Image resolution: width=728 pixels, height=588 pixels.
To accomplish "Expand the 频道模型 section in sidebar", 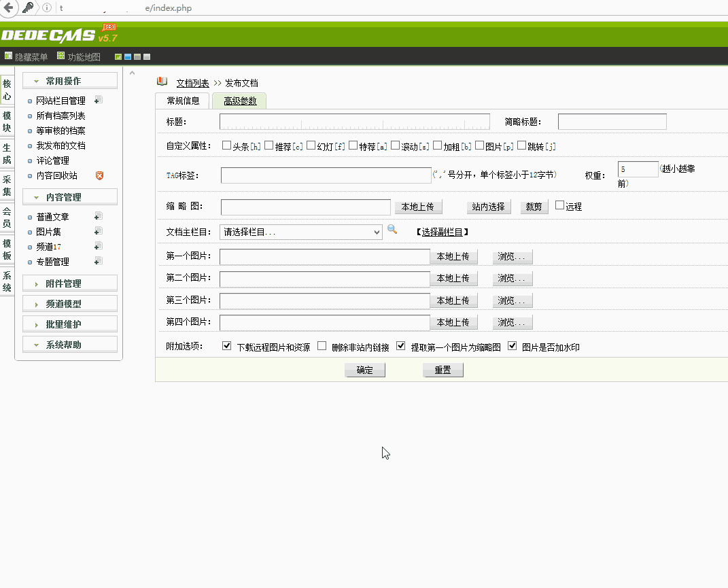I will pos(70,303).
